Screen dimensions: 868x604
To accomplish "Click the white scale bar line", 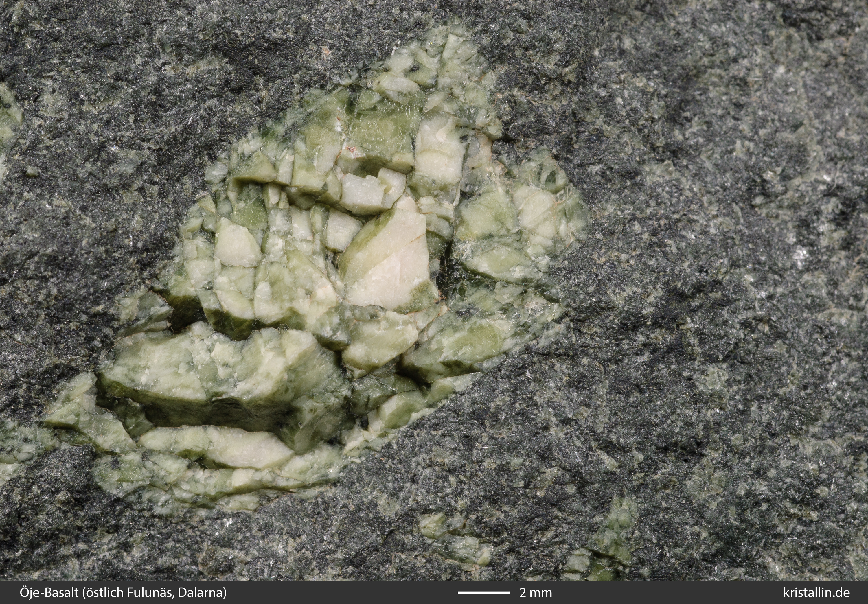I will [483, 593].
